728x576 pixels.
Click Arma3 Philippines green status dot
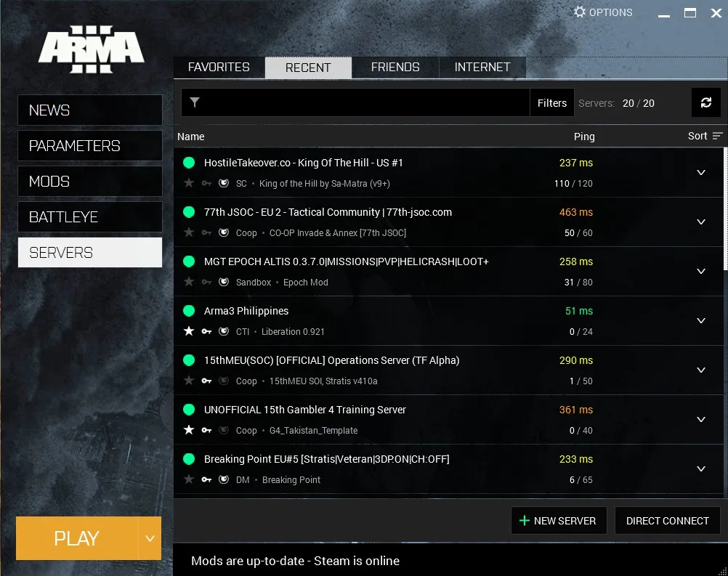tap(189, 311)
